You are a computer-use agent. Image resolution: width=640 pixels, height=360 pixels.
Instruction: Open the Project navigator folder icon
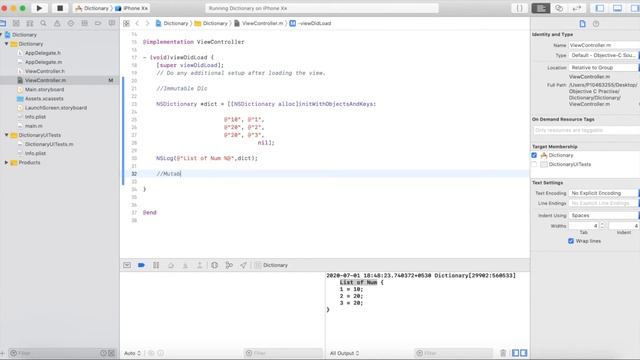3,23
